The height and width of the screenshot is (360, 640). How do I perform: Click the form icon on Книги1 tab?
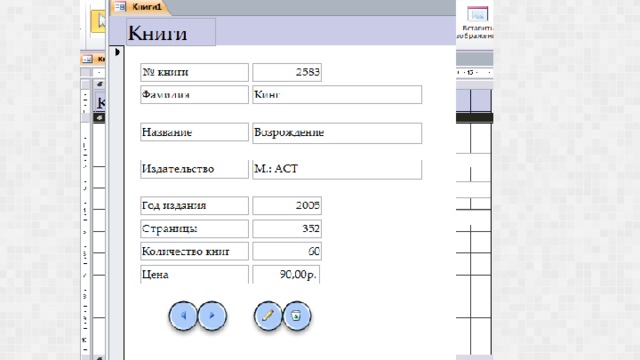point(120,6)
